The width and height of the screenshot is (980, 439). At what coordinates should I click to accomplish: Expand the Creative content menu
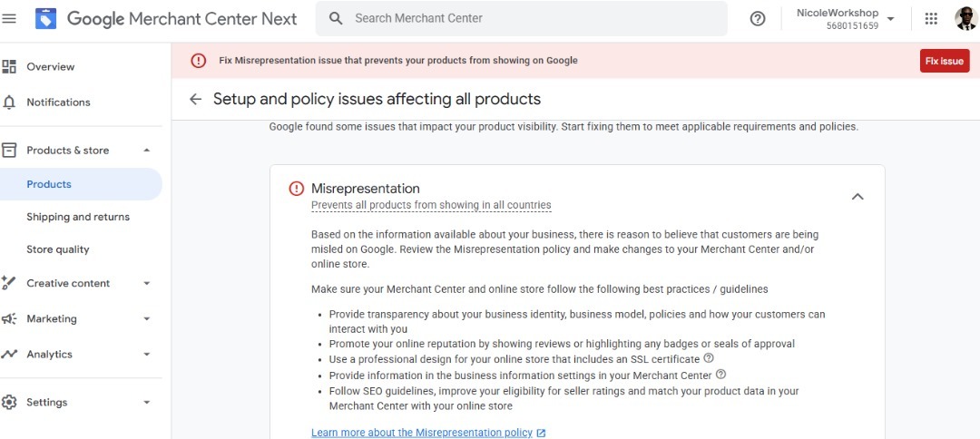point(147,283)
